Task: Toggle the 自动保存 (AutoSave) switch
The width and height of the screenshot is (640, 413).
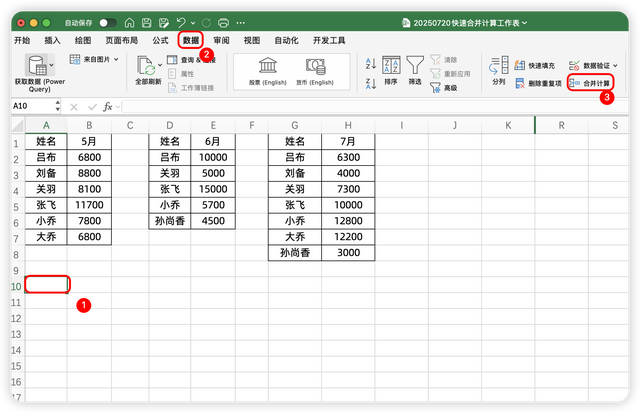Action: coord(107,21)
